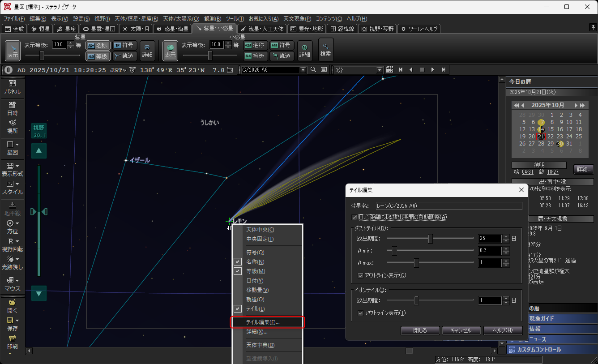The width and height of the screenshot is (598, 364).
Task: Expand the 星図 chart dropdown in sidebar
Action: 17,145
